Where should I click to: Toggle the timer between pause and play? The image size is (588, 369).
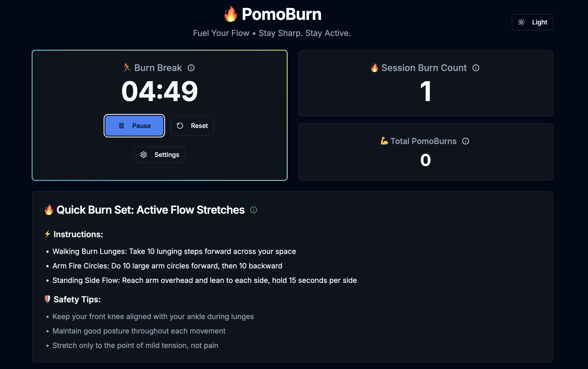coord(134,125)
